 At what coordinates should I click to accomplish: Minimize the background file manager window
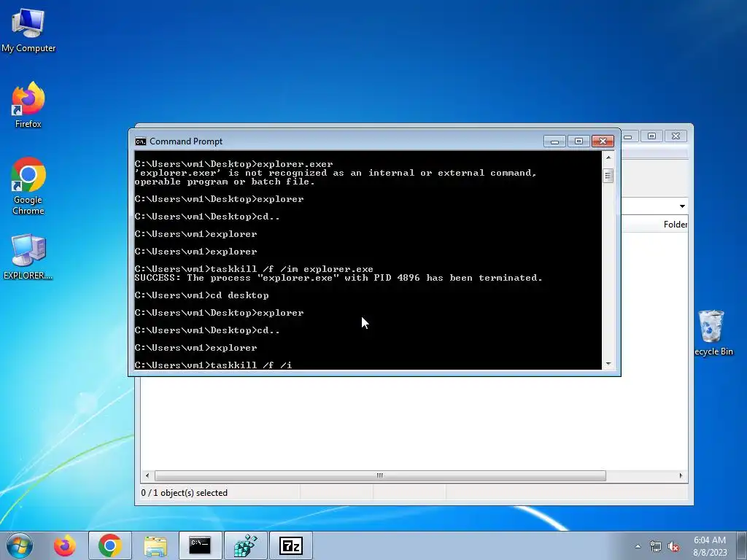click(628, 136)
